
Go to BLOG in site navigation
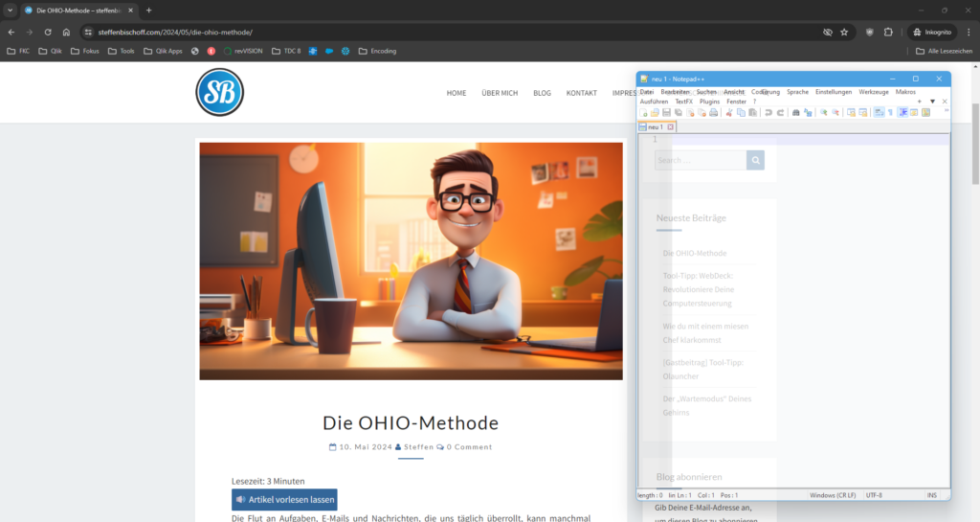pos(542,93)
